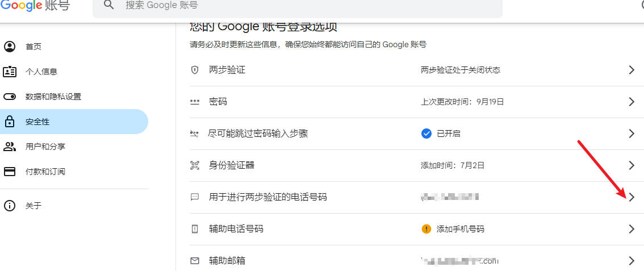Click the 已开启 status text
The image size is (644, 271).
[x=449, y=134]
